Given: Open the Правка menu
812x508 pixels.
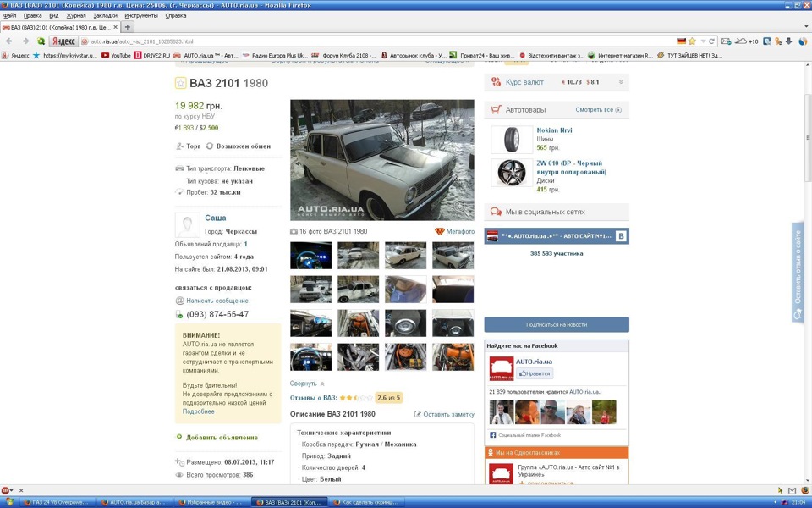Looking at the screenshot, I should coord(33,15).
